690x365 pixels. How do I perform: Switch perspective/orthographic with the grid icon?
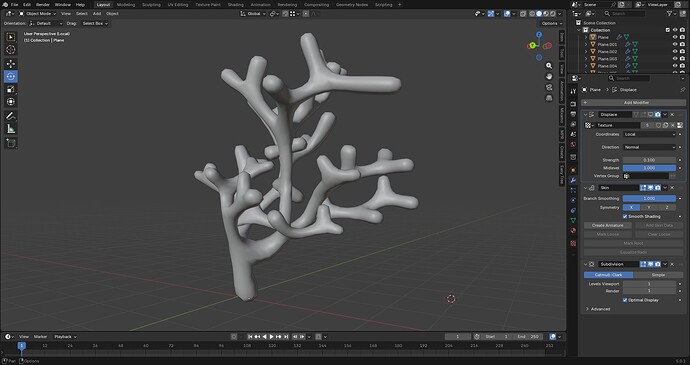pos(549,98)
